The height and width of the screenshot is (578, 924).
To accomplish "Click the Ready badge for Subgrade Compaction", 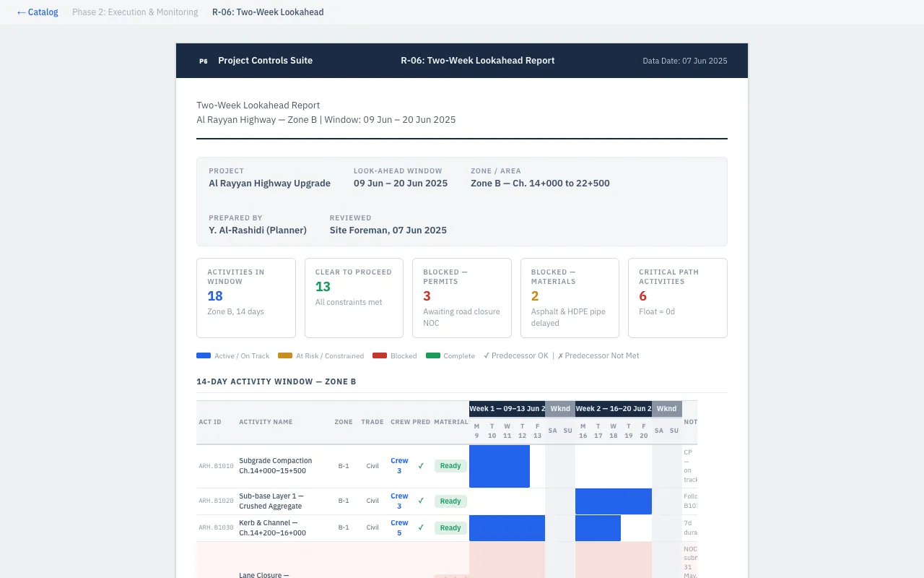I will tap(450, 466).
